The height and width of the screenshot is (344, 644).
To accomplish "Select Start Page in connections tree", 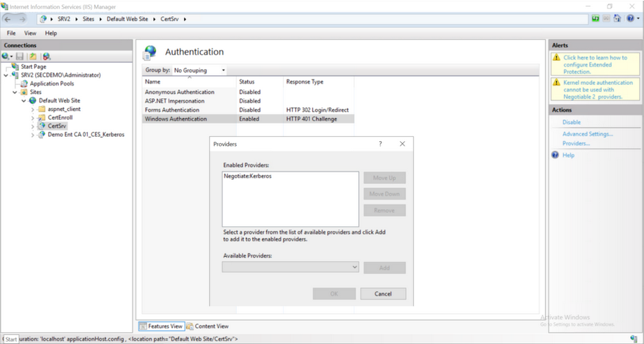I will pyautogui.click(x=34, y=67).
